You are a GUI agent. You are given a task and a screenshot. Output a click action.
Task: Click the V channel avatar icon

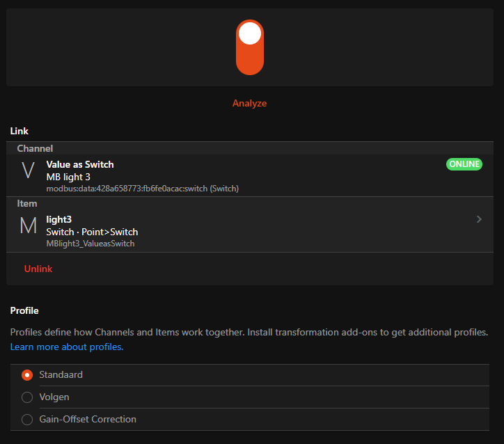click(x=28, y=171)
